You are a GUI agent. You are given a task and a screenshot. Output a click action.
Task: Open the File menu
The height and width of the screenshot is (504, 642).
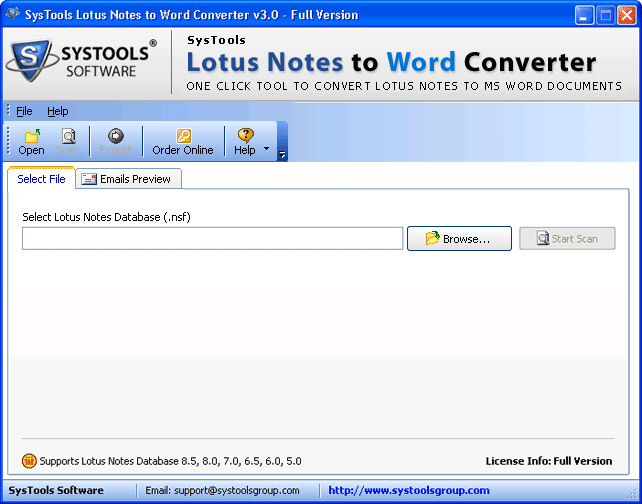click(24, 111)
